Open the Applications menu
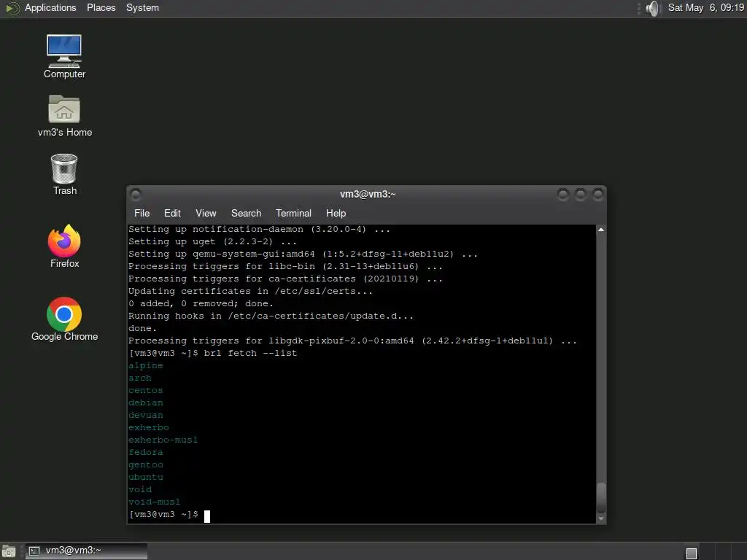747x560 pixels. [50, 7]
